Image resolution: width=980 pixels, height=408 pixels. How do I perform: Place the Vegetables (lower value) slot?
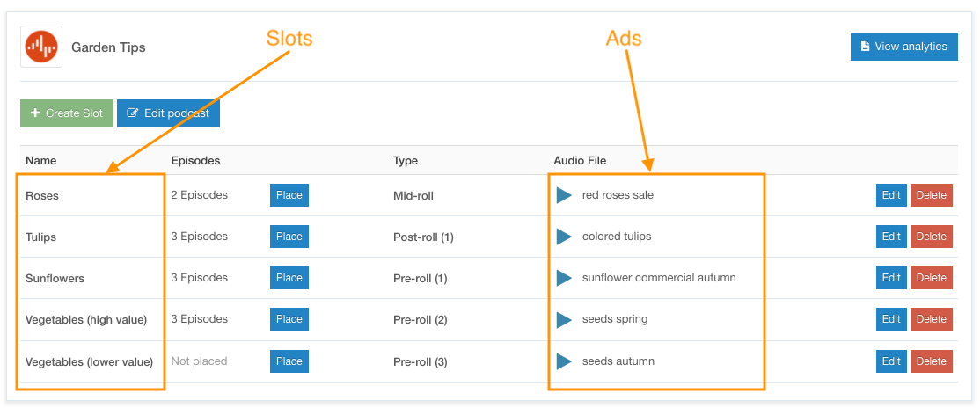289,361
